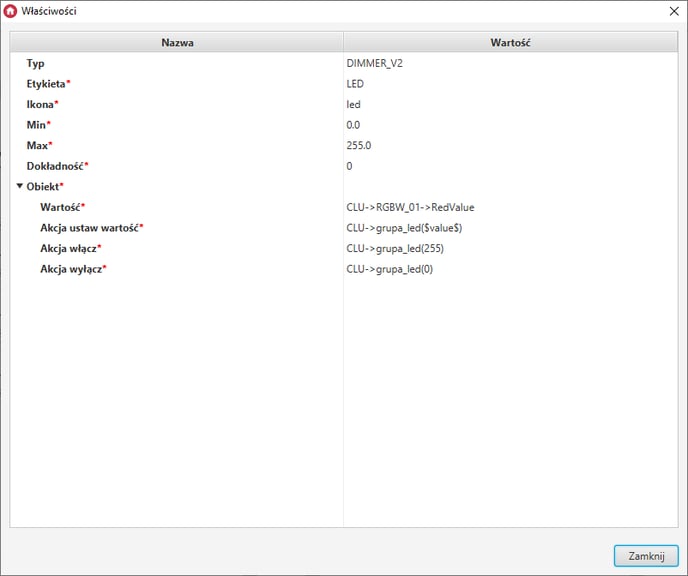
Task: Select the Akcja włącz row label
Action: click(x=72, y=248)
